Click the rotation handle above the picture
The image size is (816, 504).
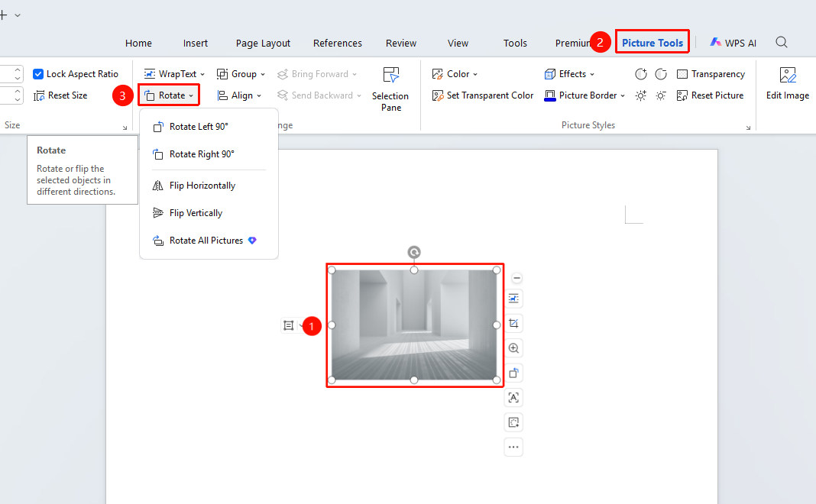413,252
